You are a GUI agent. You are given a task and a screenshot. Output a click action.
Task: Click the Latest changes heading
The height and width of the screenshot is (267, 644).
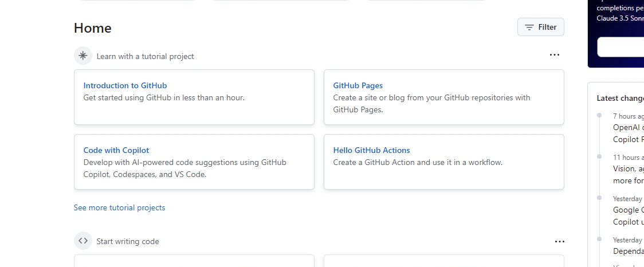point(620,98)
